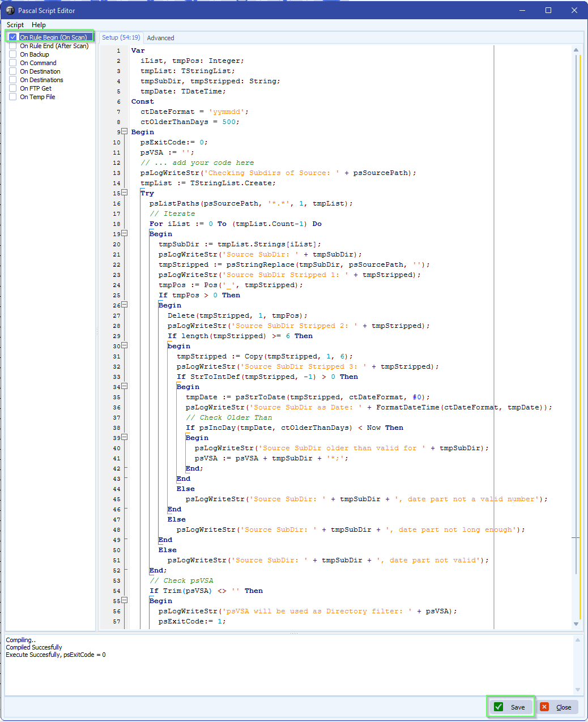
Task: Toggle the On FTP Get checkbox
Action: (12, 88)
